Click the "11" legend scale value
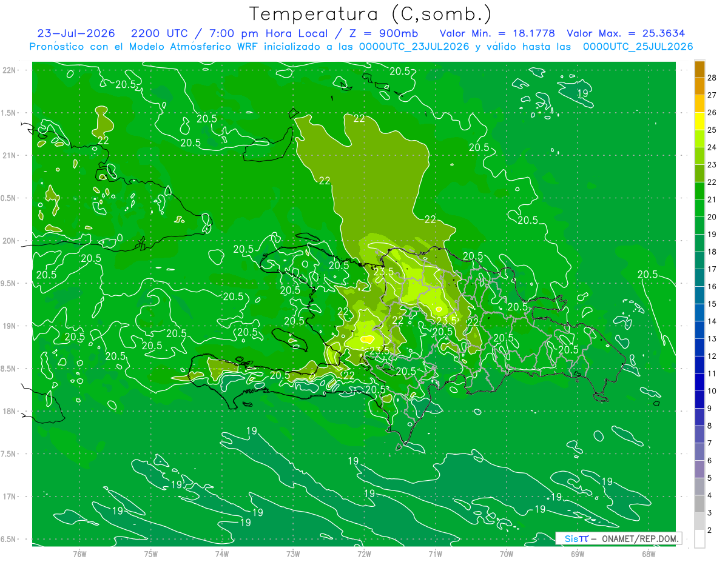Image resolution: width=728 pixels, height=562 pixels. [x=712, y=373]
